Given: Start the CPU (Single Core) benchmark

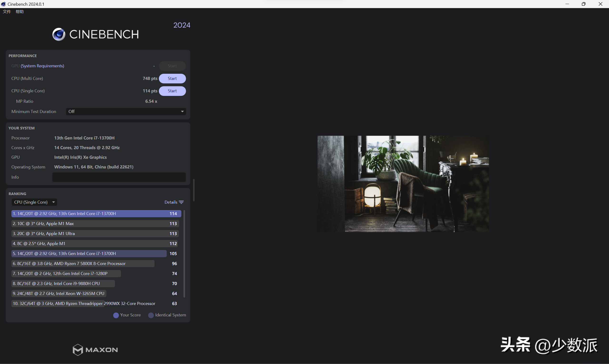Looking at the screenshot, I should point(172,91).
